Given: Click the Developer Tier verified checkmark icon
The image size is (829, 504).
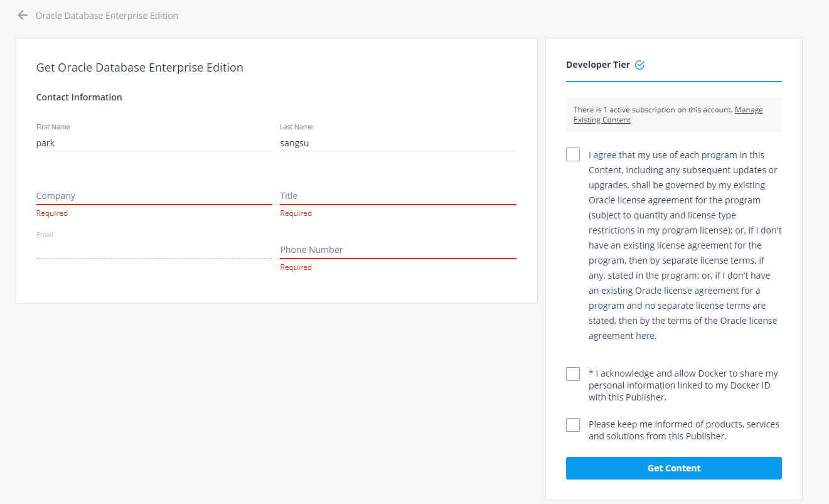Looking at the screenshot, I should coord(640,65).
